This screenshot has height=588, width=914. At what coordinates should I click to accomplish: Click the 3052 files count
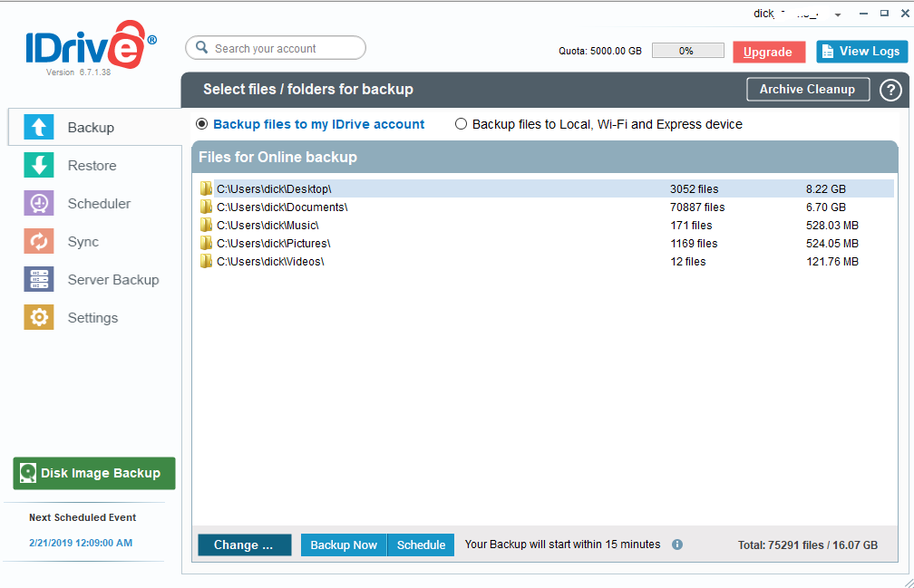tap(694, 189)
